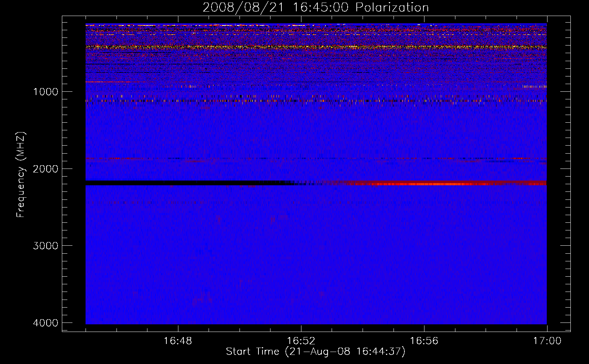The height and width of the screenshot is (364, 589).
Task: Select the 1000 frequency tick label
Action: point(46,91)
